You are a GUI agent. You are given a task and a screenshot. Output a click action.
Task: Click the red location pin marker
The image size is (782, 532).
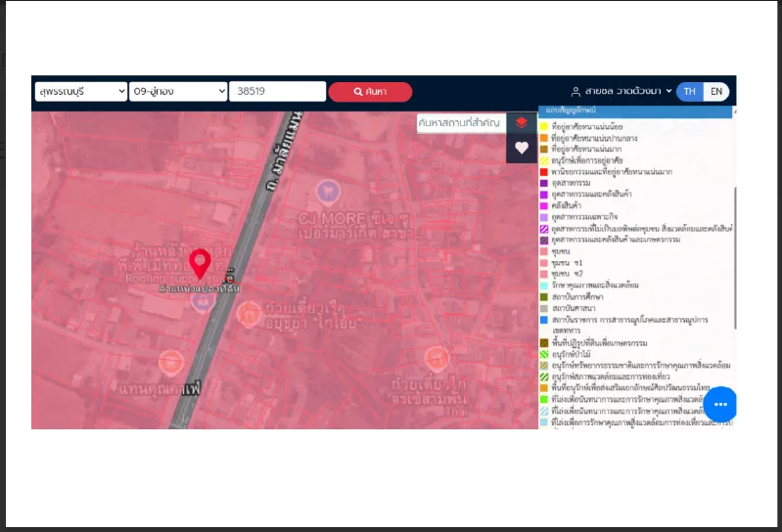[x=200, y=263]
